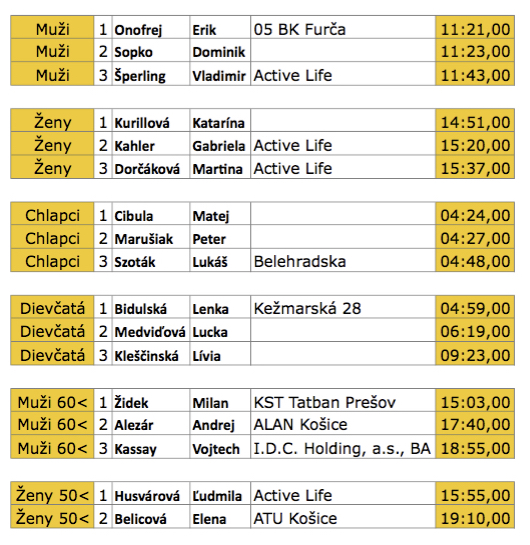Click the first Muži 60< category cell
530x545 pixels.
point(52,400)
